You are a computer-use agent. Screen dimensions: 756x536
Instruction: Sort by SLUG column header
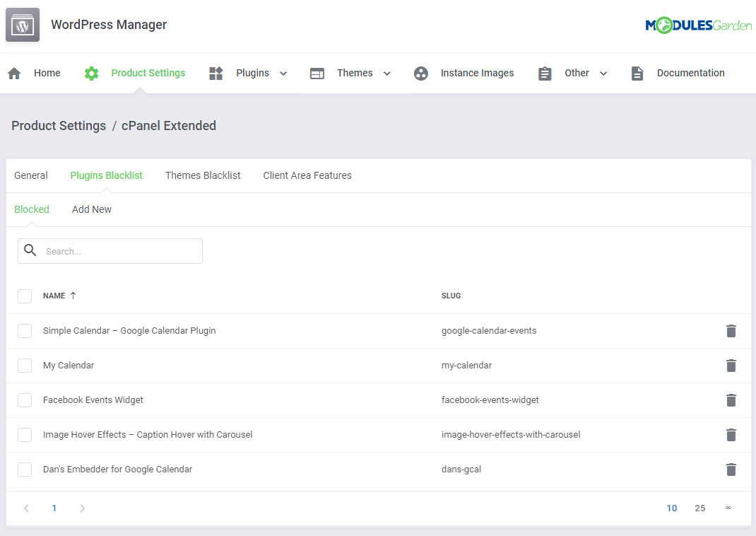451,296
